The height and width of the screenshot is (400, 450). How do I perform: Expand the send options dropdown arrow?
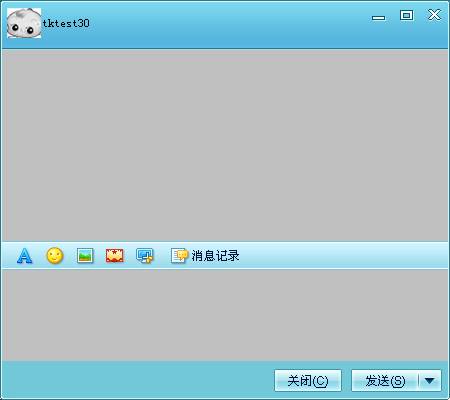click(x=430, y=380)
